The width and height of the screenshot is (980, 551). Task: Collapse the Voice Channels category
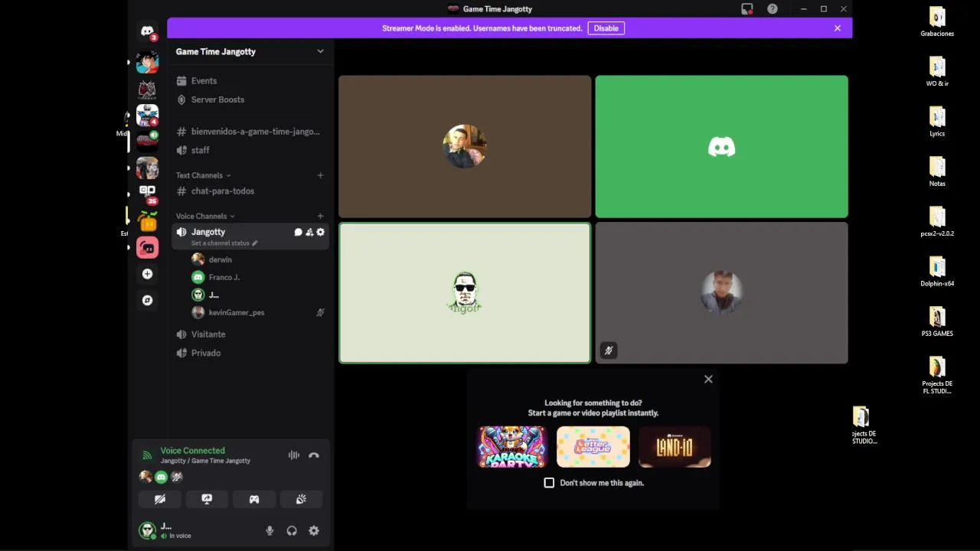click(205, 216)
